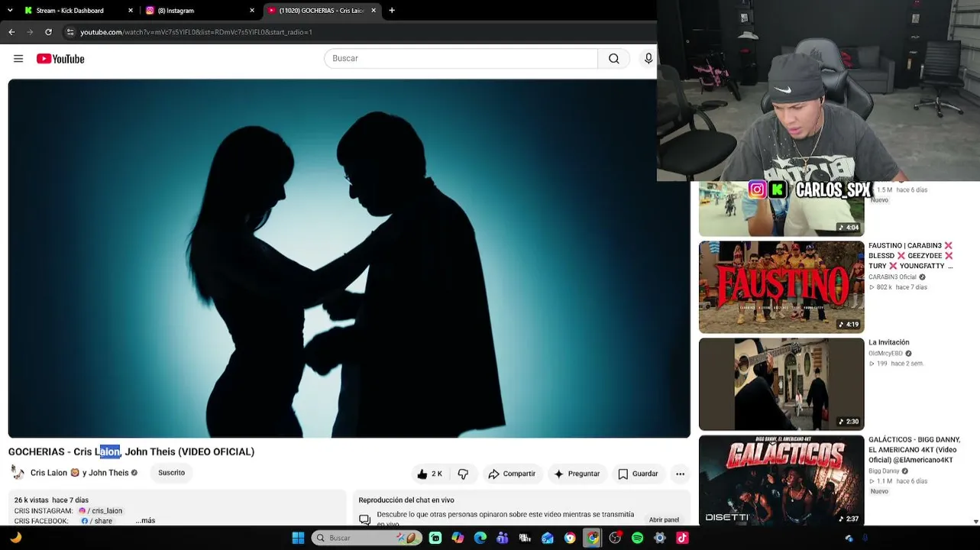This screenshot has height=550, width=980.
Task: Go to YouTube home via logo
Action: (60, 59)
